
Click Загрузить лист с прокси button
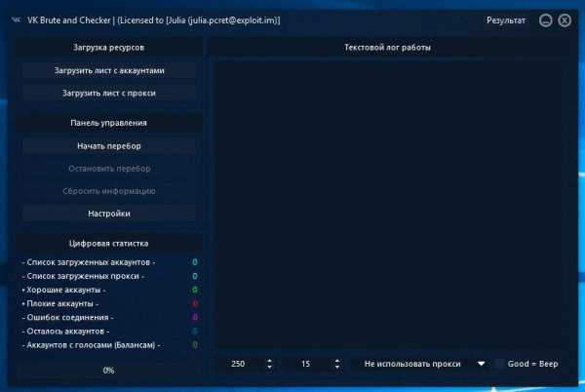(109, 93)
